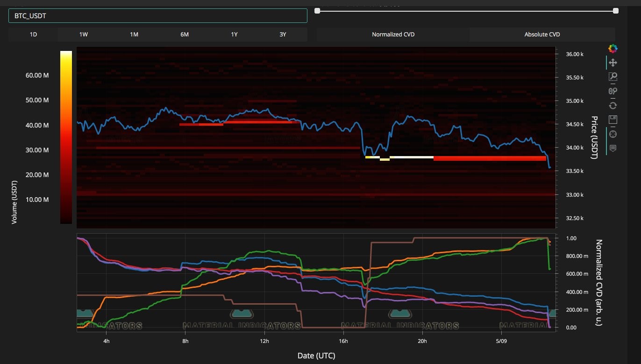641x364 pixels.
Task: Switch to Absolute CVD
Action: (542, 35)
